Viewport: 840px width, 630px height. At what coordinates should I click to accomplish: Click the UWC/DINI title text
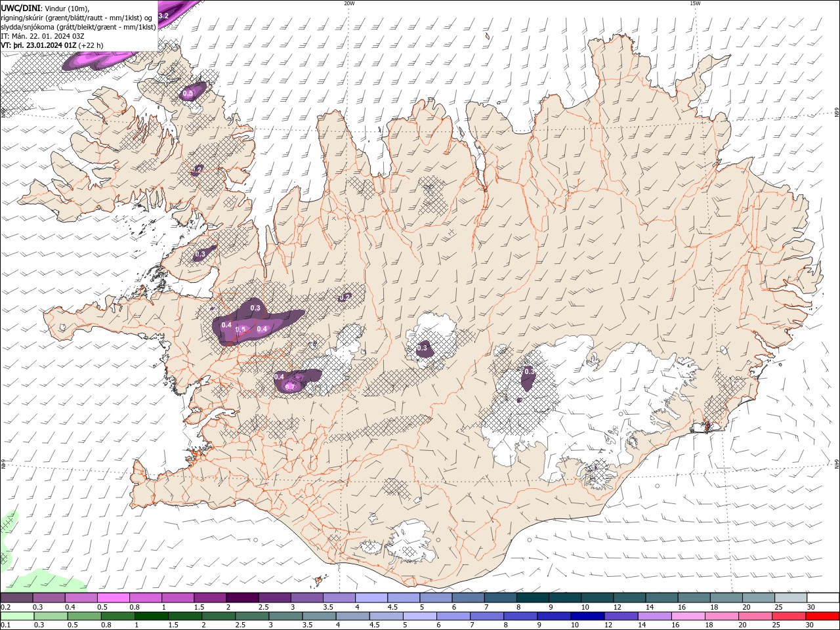(20, 7)
